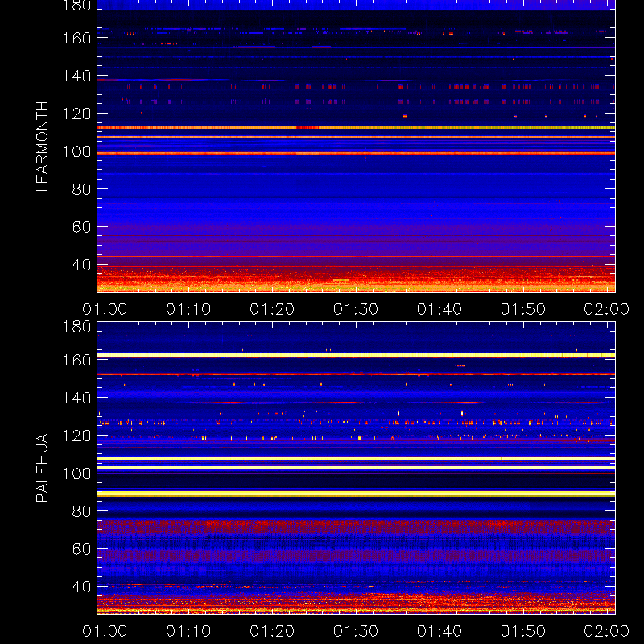Screen dimensions: 644x644
Task: Click Learmonth panel's 01:40 time label
Action: [440, 309]
